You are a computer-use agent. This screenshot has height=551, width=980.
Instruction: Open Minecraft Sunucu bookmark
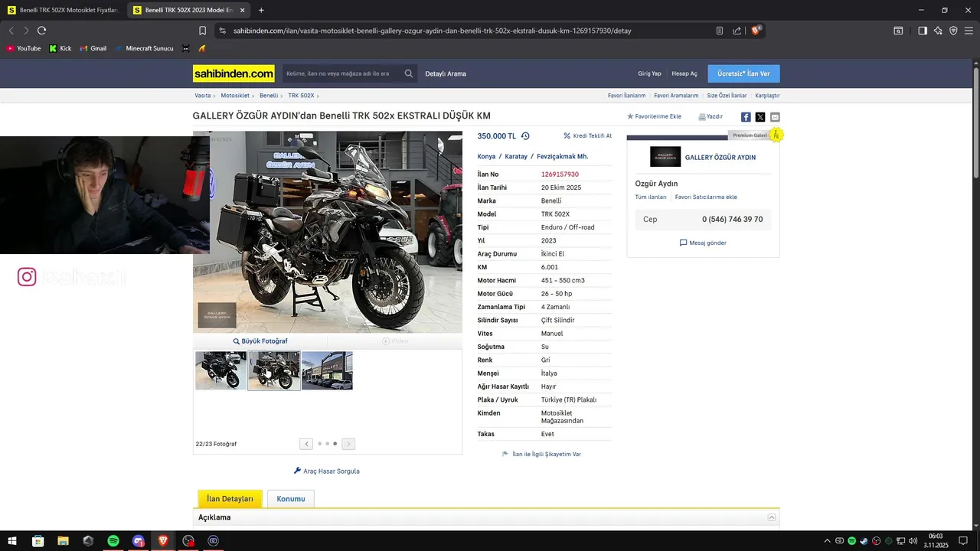[144, 48]
